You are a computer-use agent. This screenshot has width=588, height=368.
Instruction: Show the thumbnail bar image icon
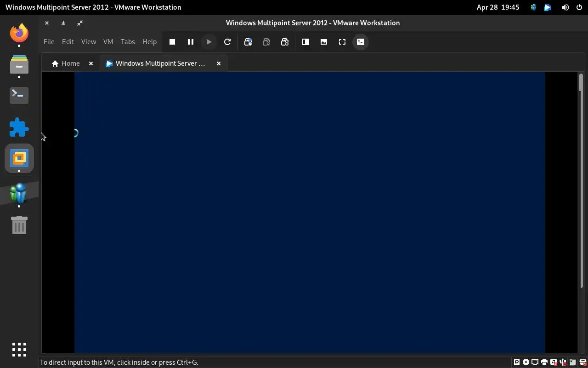pos(324,42)
